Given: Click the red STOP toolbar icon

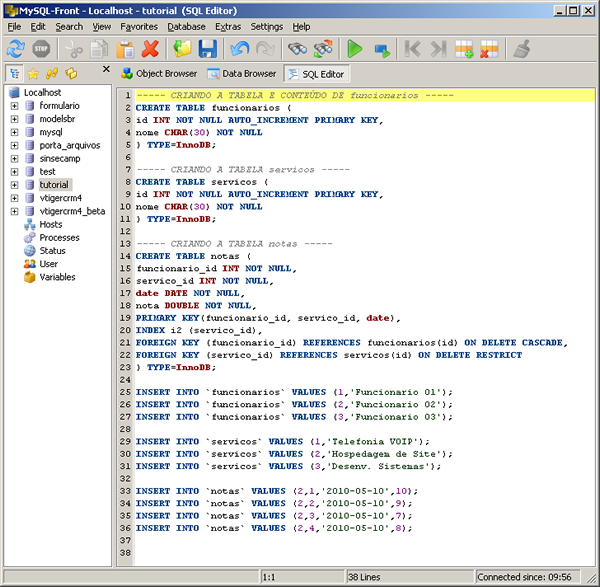Looking at the screenshot, I should coord(41,49).
